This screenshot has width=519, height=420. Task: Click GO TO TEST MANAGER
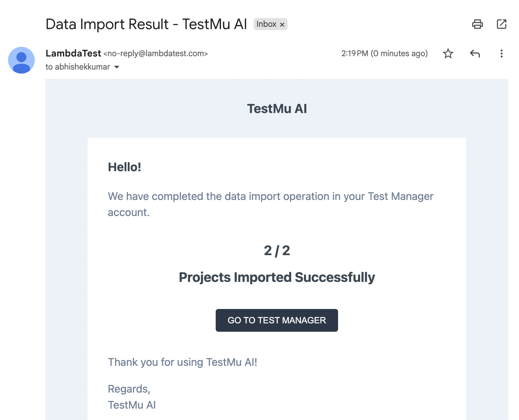pyautogui.click(x=277, y=320)
